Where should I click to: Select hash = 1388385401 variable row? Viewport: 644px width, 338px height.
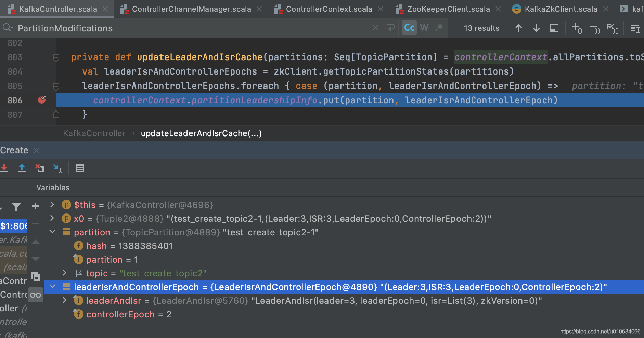(344, 246)
